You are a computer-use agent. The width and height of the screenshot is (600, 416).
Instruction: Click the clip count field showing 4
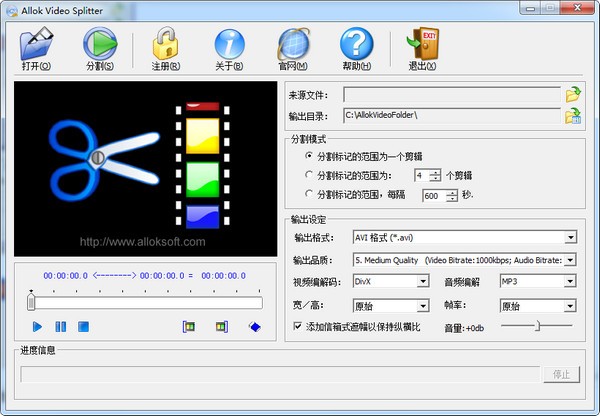coord(422,176)
